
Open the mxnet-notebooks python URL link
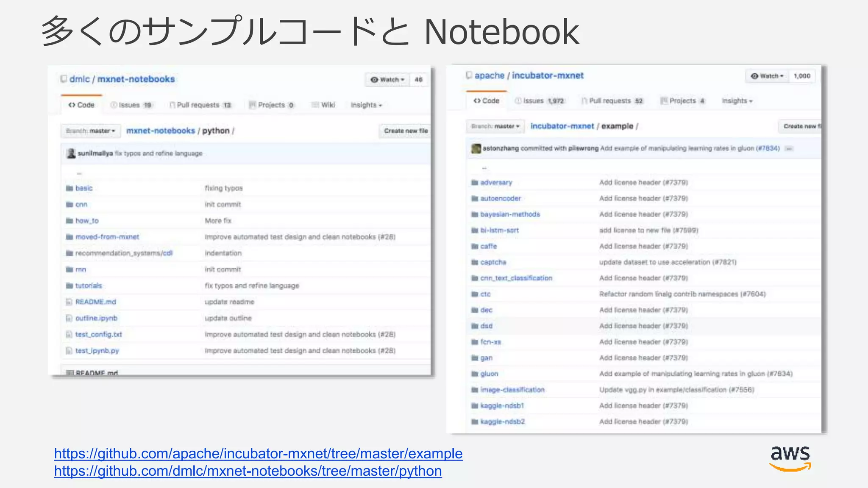tap(248, 471)
